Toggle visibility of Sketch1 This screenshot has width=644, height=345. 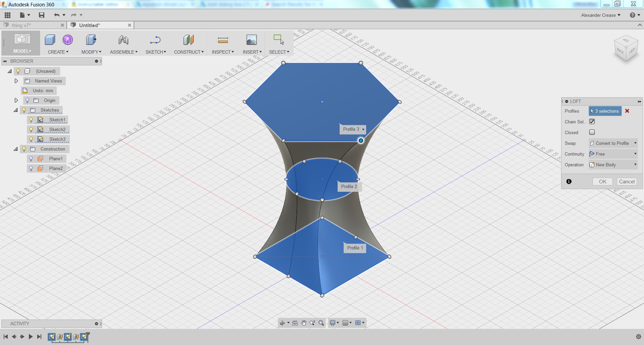[31, 120]
